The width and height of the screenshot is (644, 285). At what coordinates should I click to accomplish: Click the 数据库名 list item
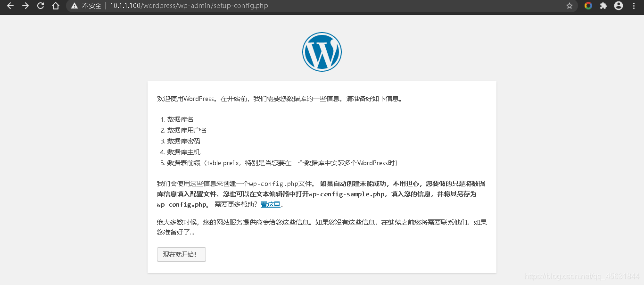click(x=180, y=119)
